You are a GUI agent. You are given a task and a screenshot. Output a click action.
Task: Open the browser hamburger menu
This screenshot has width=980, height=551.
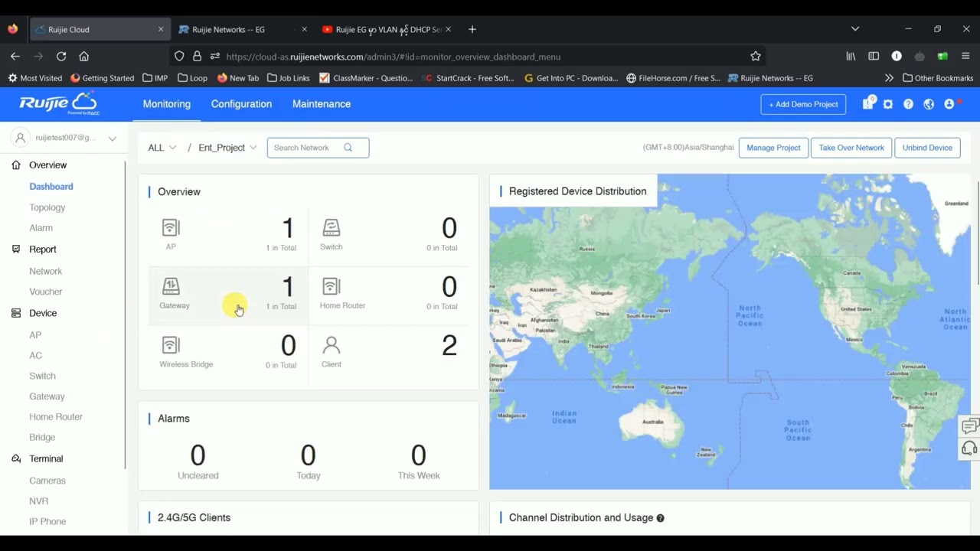tap(965, 57)
